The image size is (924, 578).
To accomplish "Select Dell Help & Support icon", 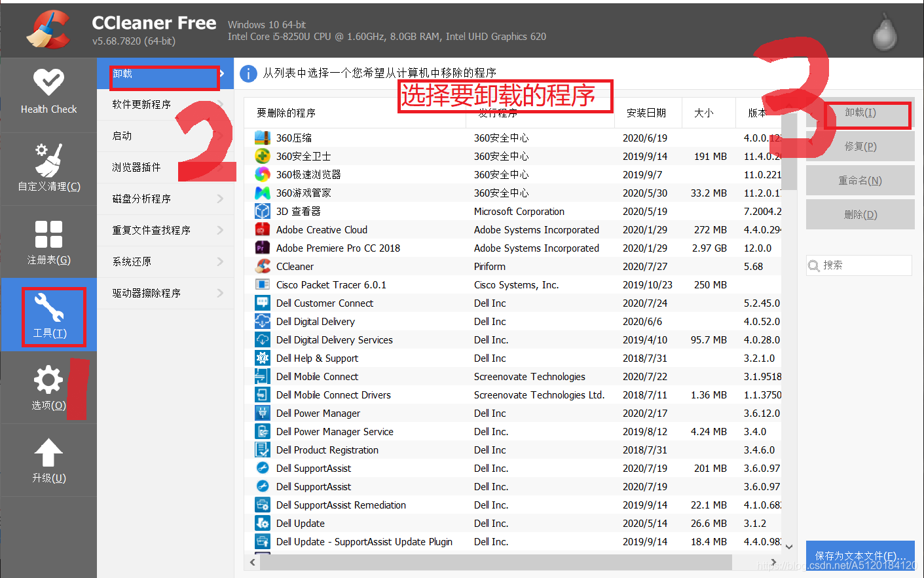I will (263, 358).
